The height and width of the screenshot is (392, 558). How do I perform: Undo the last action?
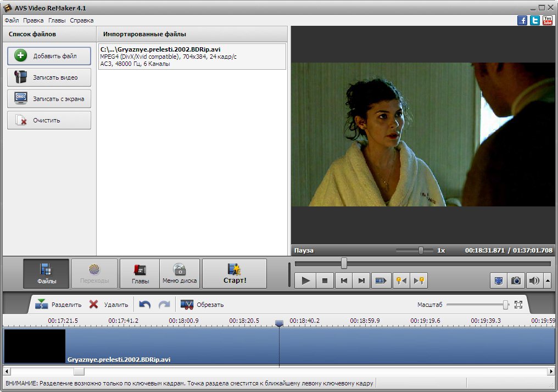[x=144, y=305]
